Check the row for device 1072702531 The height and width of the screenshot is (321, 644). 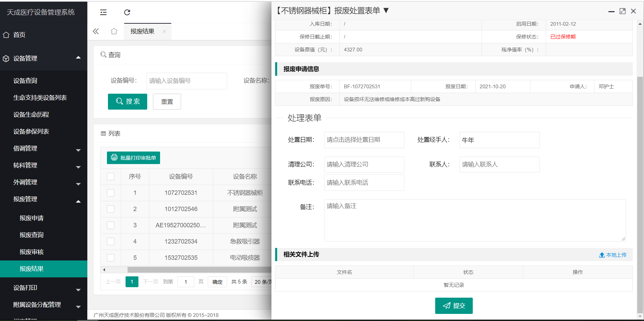(111, 193)
